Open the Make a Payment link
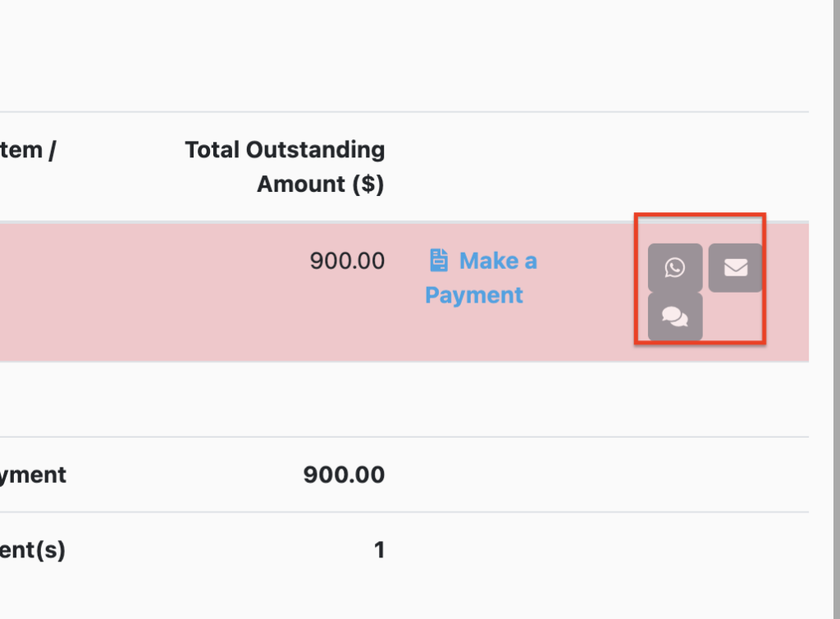Viewport: 840px width, 619px height. click(x=481, y=278)
